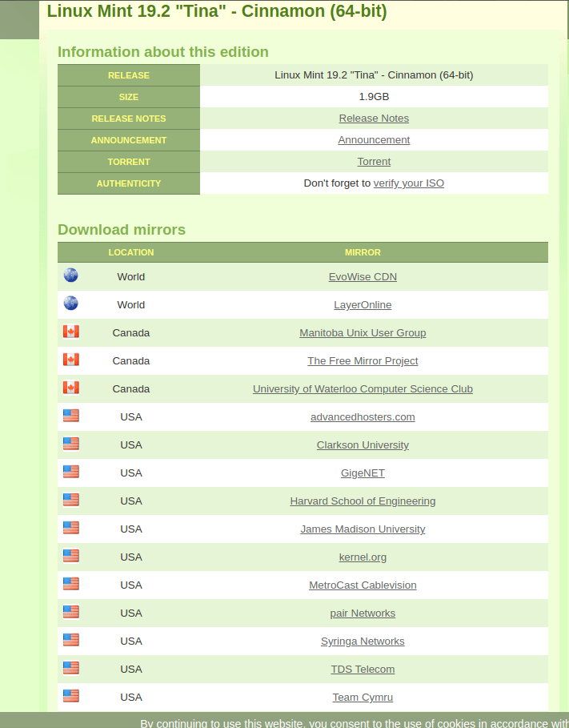This screenshot has width=569, height=728.
Task: Download from LayerOnline mirror
Action: [363, 305]
